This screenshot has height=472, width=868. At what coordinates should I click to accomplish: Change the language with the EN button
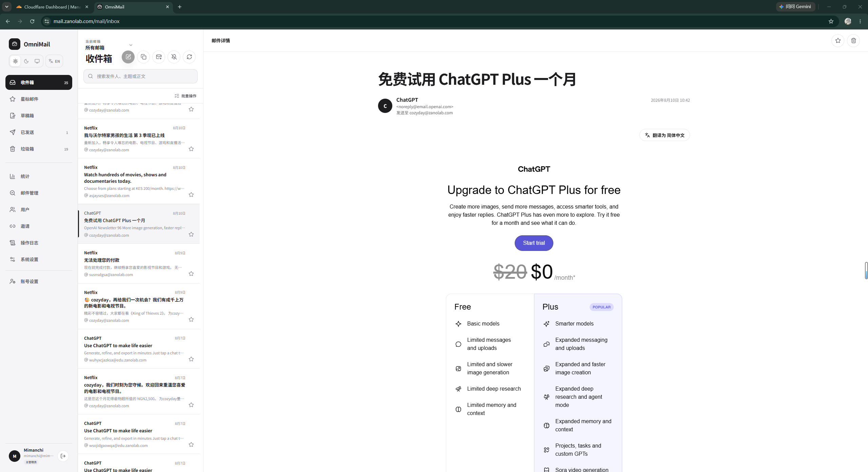[54, 61]
